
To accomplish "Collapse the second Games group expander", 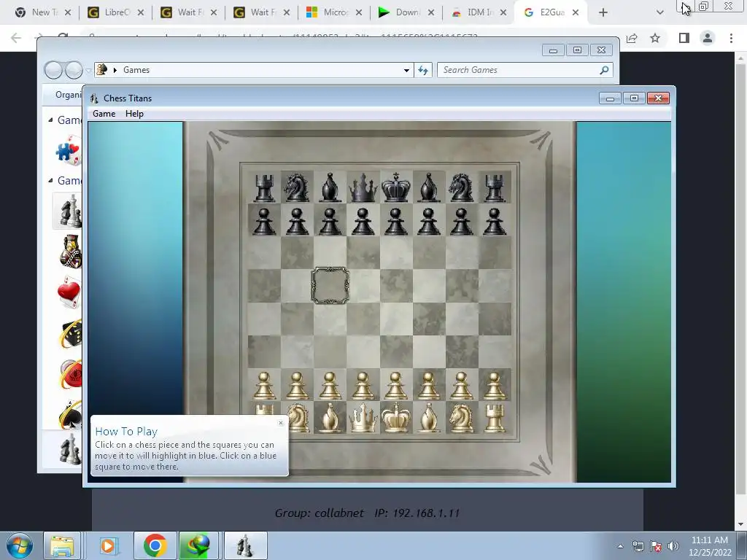I will [50, 181].
